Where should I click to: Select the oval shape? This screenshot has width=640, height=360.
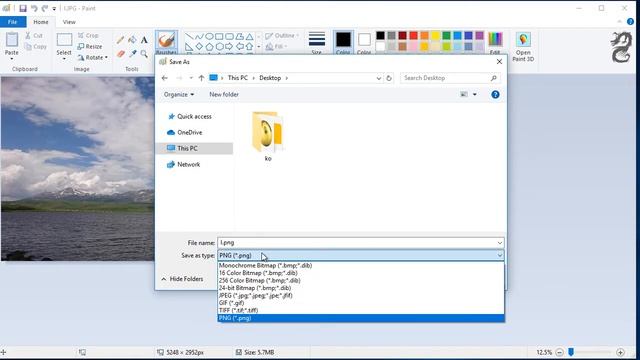coord(209,36)
